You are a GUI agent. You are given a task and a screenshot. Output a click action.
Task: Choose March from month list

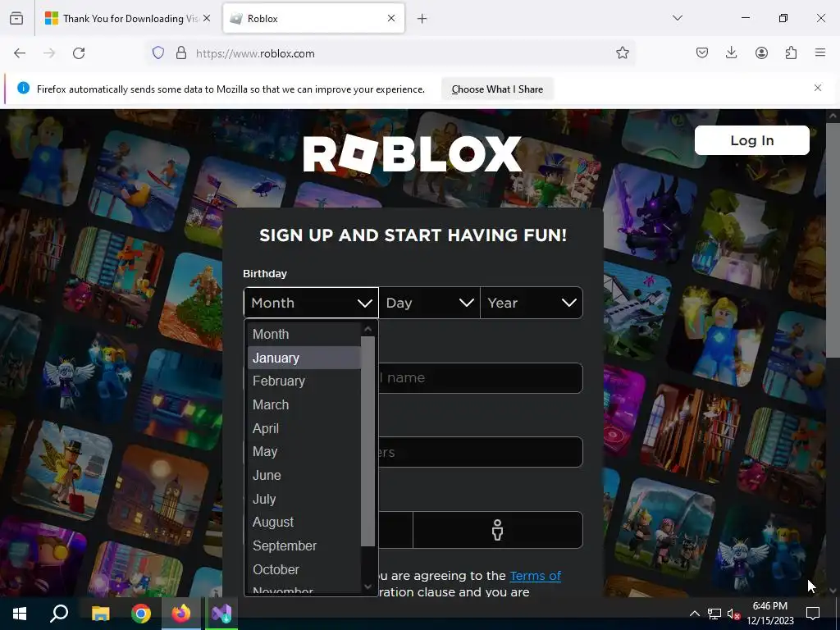point(304,404)
